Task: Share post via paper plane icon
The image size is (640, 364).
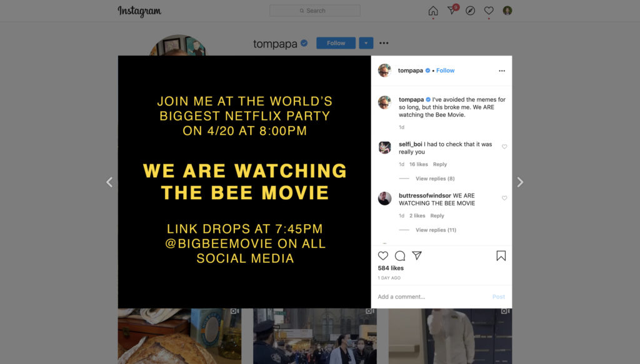Action: [x=417, y=255]
